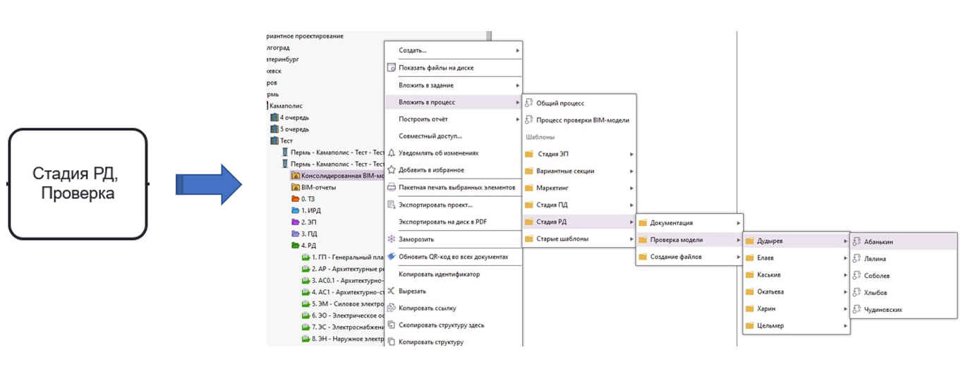Click the star icon for Add to Favorites
Image resolution: width=980 pixels, height=374 pixels.
click(x=392, y=169)
